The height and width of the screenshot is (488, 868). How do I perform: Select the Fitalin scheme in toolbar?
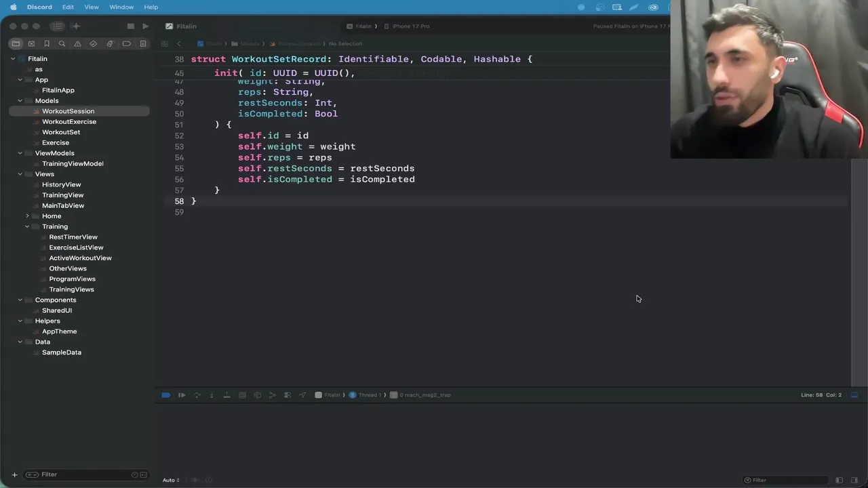pyautogui.click(x=359, y=26)
